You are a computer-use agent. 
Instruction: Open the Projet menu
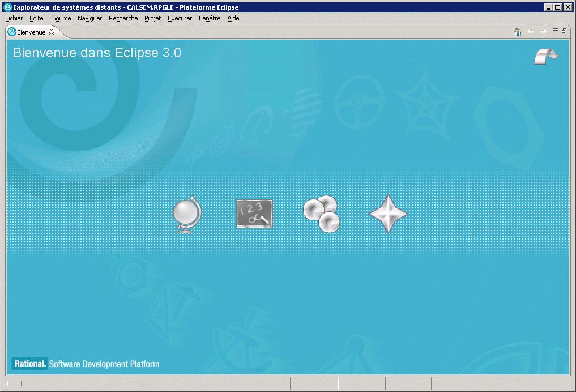click(x=152, y=18)
